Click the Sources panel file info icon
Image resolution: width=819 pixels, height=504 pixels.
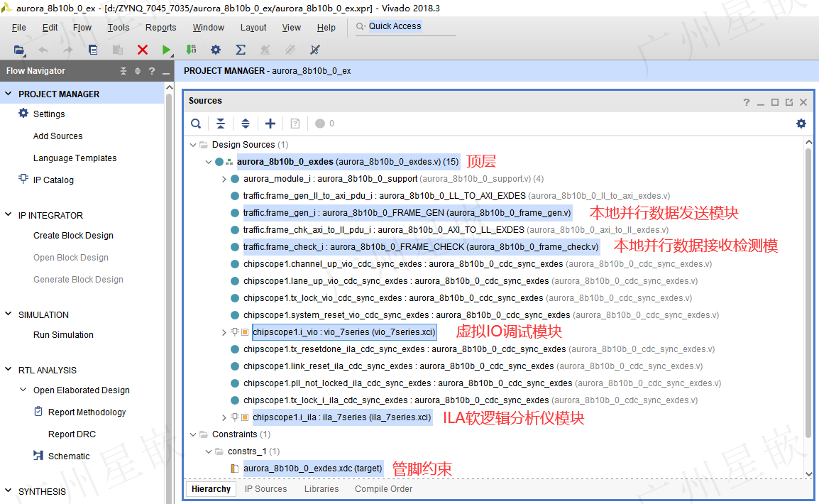tap(295, 124)
